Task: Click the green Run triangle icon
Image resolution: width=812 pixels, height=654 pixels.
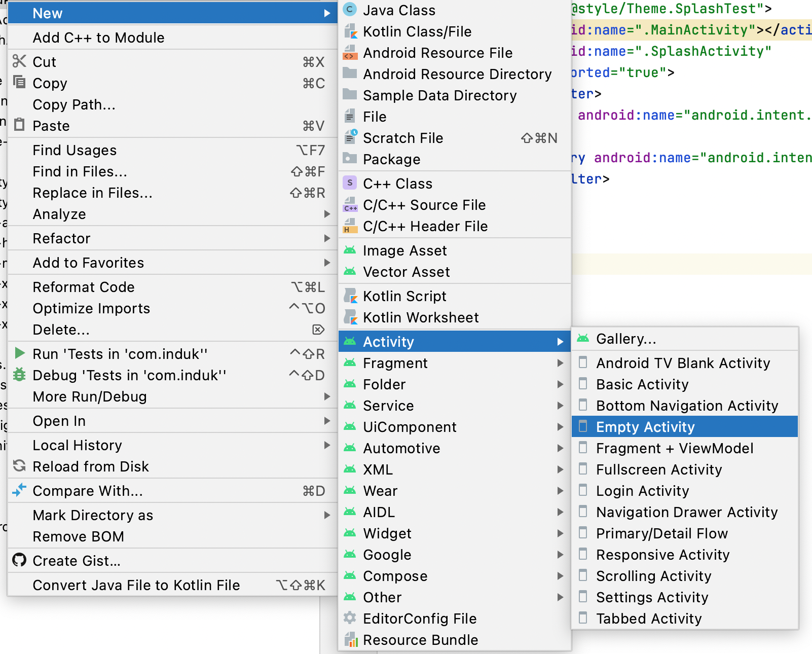Action: coord(19,353)
